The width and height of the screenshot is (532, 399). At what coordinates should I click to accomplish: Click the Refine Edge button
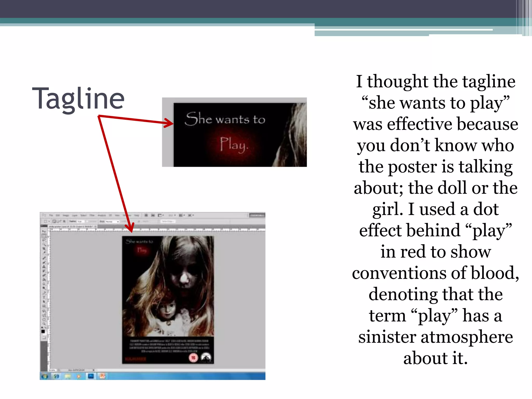pyautogui.click(x=168, y=221)
